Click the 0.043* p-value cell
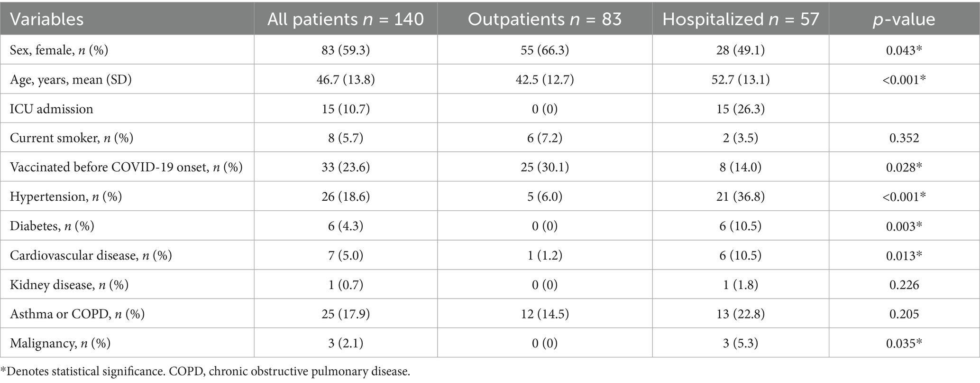Screen dimensions: 980x383 click(x=904, y=50)
